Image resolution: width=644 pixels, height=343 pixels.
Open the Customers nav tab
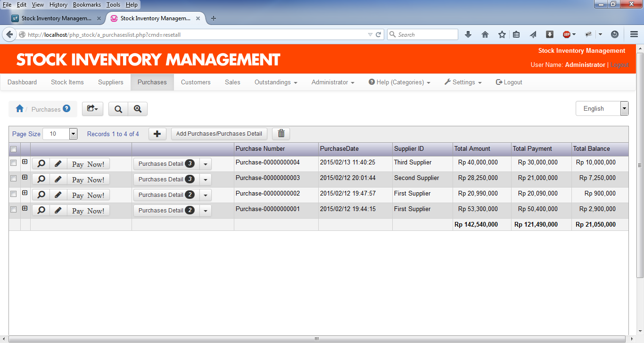pos(196,82)
